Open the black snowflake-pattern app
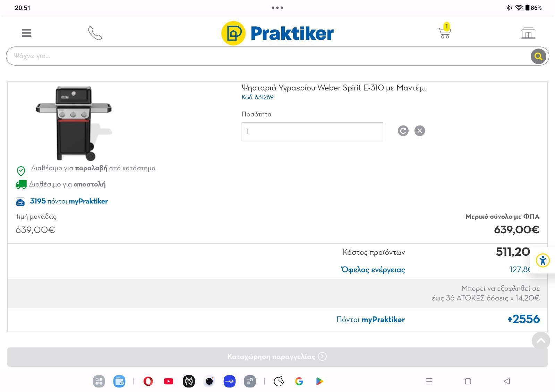The image size is (555, 392). [189, 381]
